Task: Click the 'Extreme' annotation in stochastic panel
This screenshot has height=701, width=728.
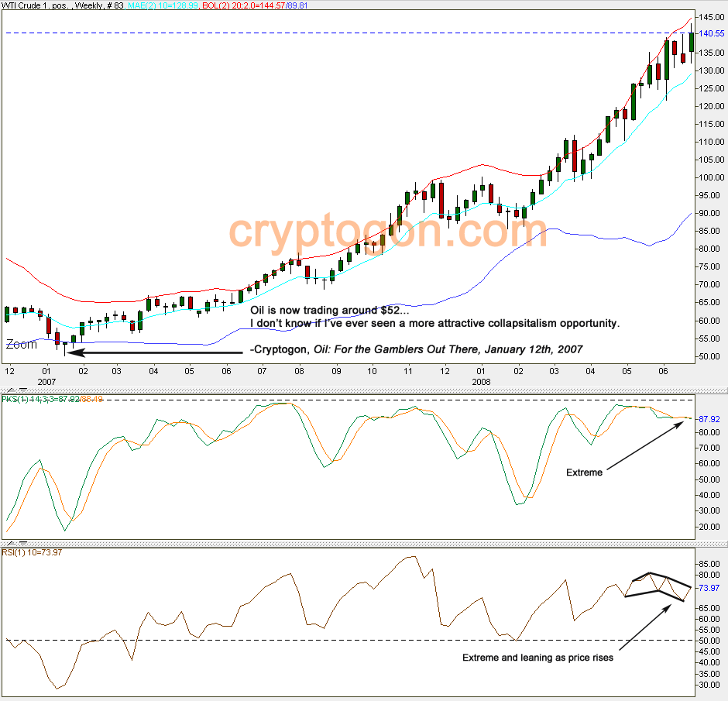Action: [584, 472]
